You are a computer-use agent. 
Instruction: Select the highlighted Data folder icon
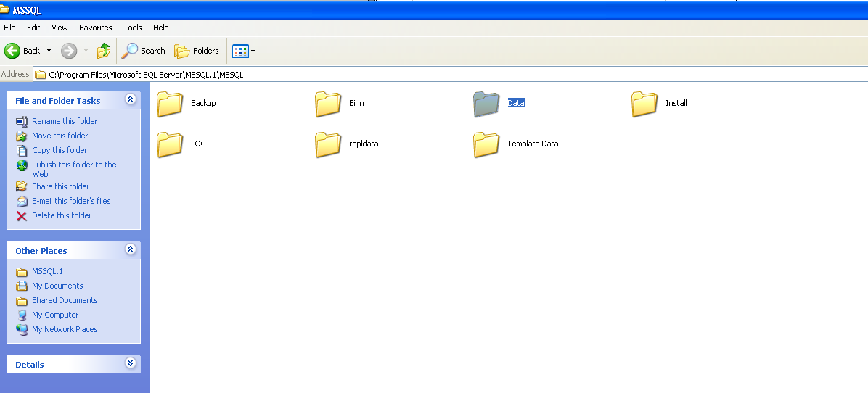tap(486, 104)
